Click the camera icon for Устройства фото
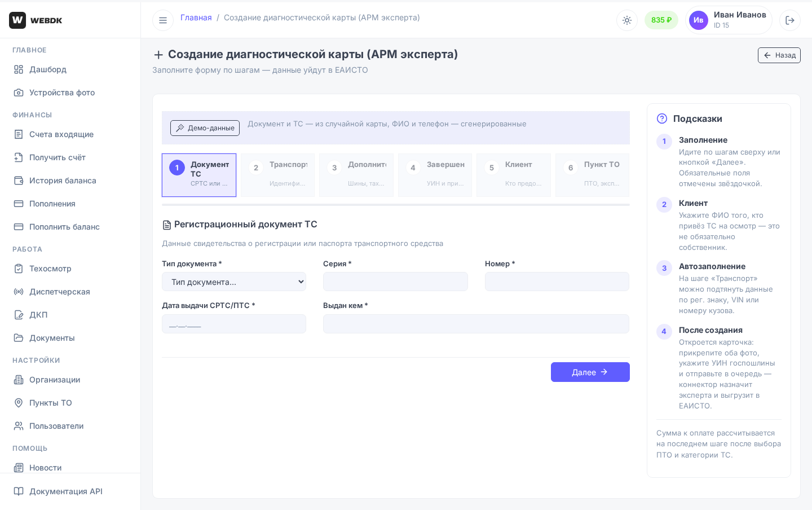This screenshot has height=510, width=812. (x=19, y=93)
